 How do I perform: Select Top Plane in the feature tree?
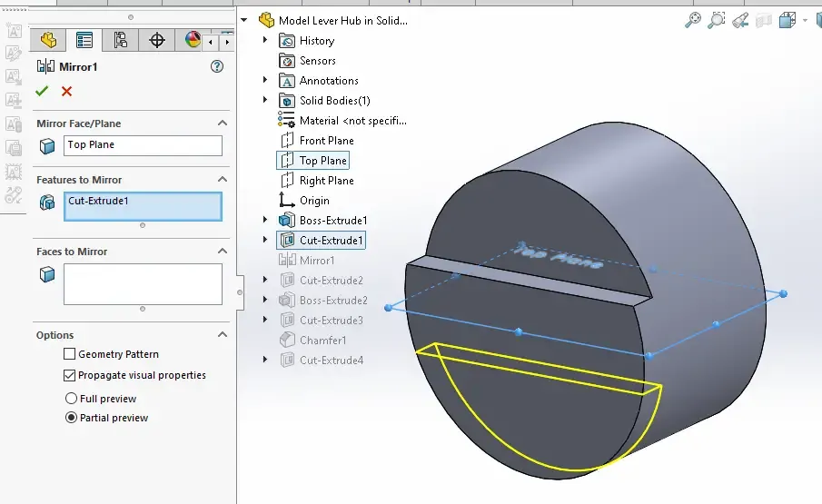pos(323,161)
